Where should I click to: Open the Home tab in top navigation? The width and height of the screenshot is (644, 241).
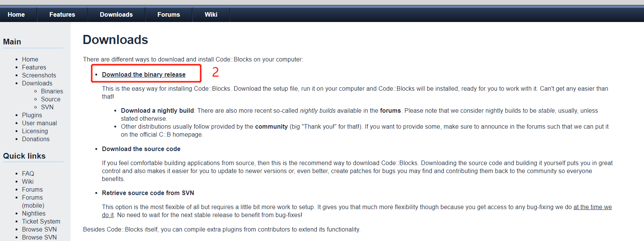click(x=16, y=14)
